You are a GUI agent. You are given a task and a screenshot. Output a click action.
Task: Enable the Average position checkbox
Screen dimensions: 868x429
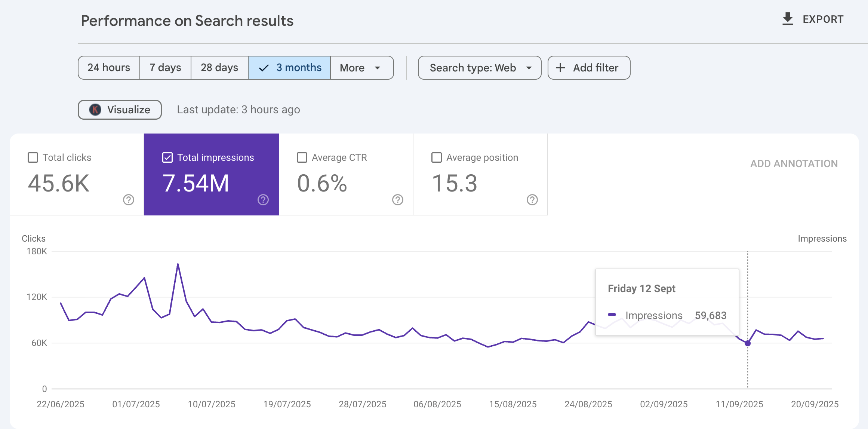[x=436, y=157]
